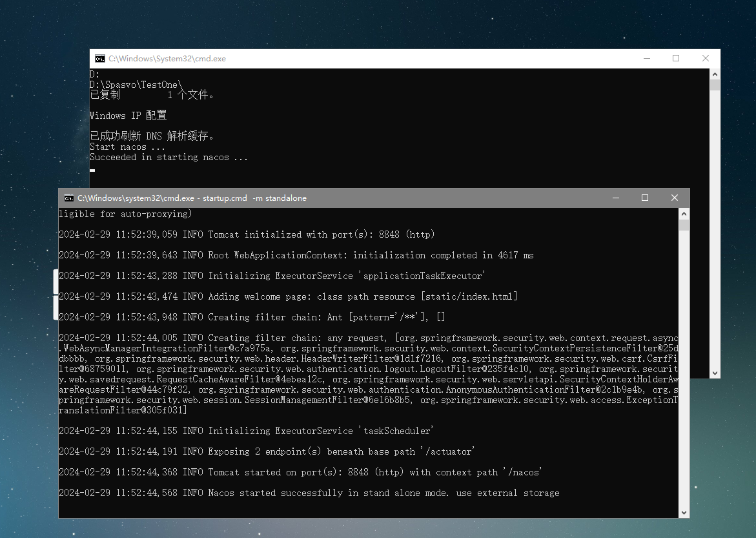Click the cmd icon in the startup.cmd standalone window title bar
The width and height of the screenshot is (756, 538).
tap(69, 198)
